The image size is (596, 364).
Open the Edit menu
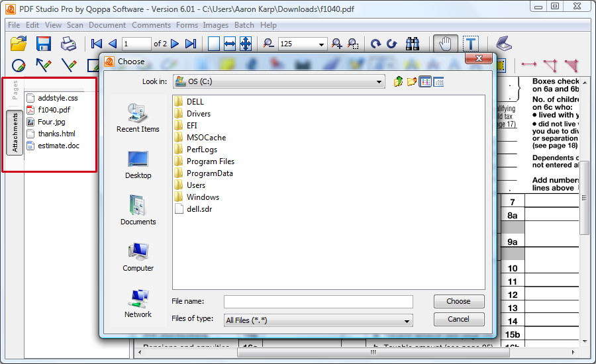point(32,25)
